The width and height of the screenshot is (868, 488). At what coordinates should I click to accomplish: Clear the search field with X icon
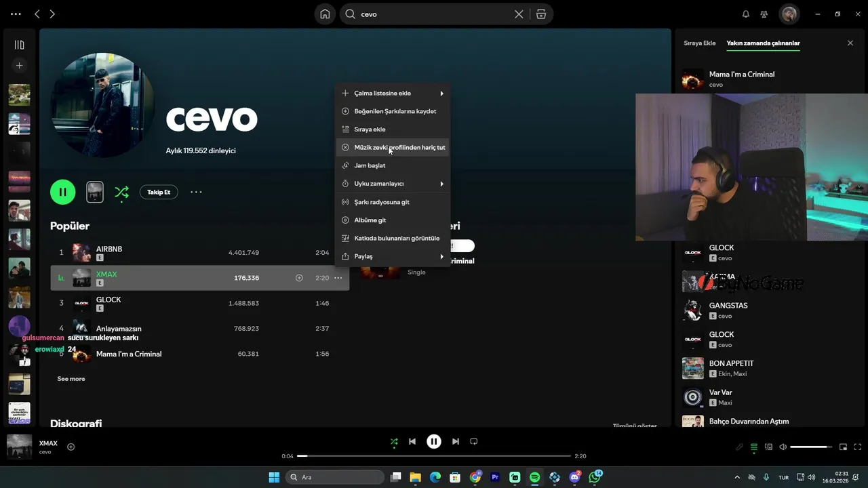point(519,14)
